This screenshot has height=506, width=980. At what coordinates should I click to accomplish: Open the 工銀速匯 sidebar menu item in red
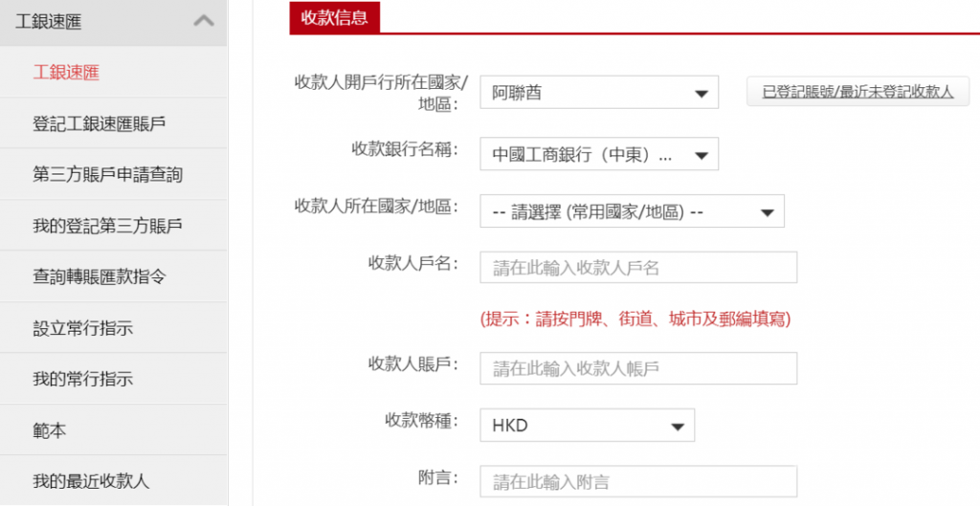click(66, 73)
